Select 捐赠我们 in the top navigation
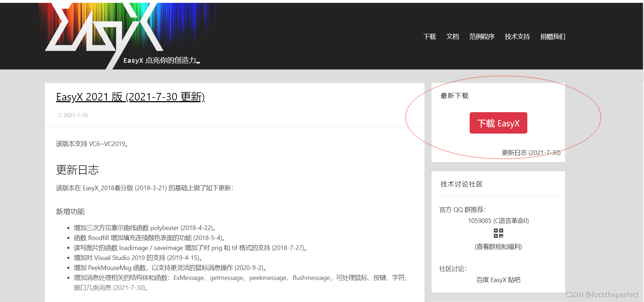 [553, 37]
